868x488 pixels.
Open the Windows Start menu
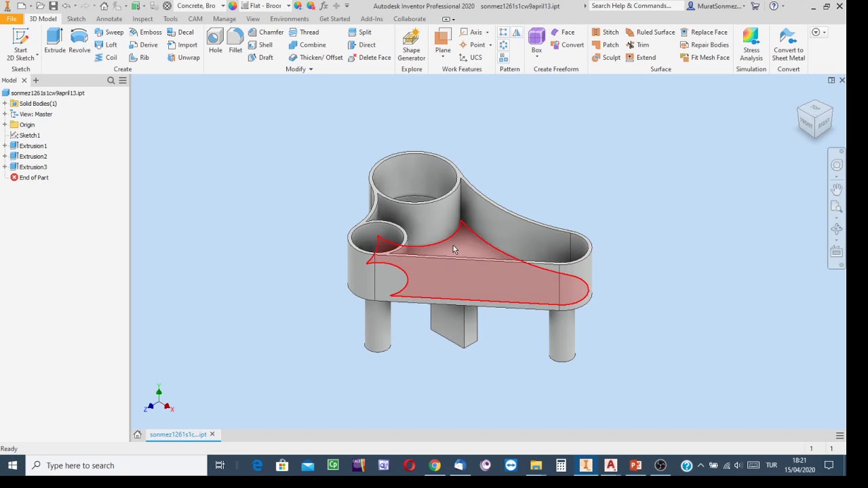[12, 466]
